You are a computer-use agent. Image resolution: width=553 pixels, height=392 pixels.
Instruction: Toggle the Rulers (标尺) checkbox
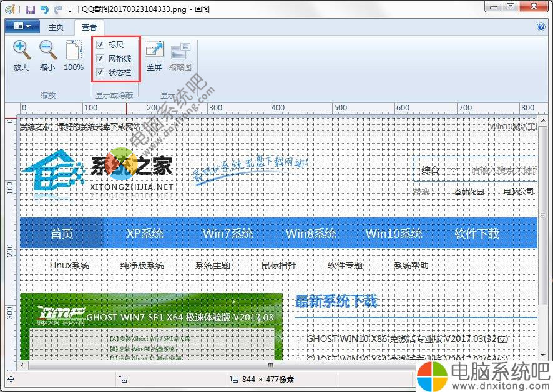point(100,44)
